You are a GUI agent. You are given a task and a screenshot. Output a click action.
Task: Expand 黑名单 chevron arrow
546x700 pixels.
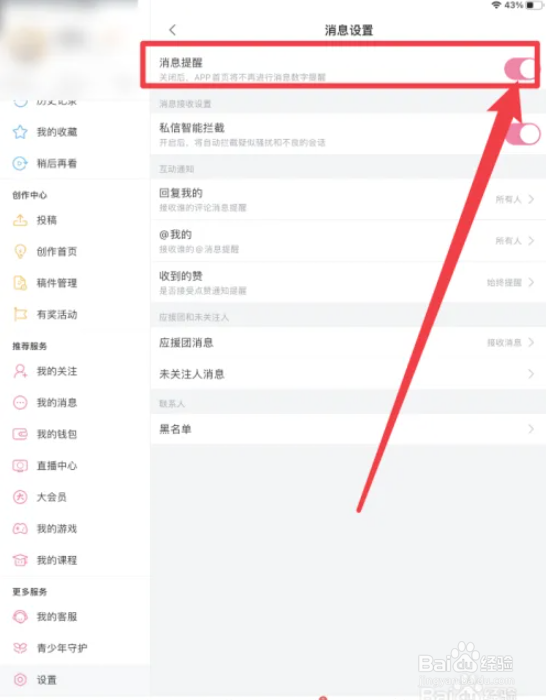click(x=531, y=429)
